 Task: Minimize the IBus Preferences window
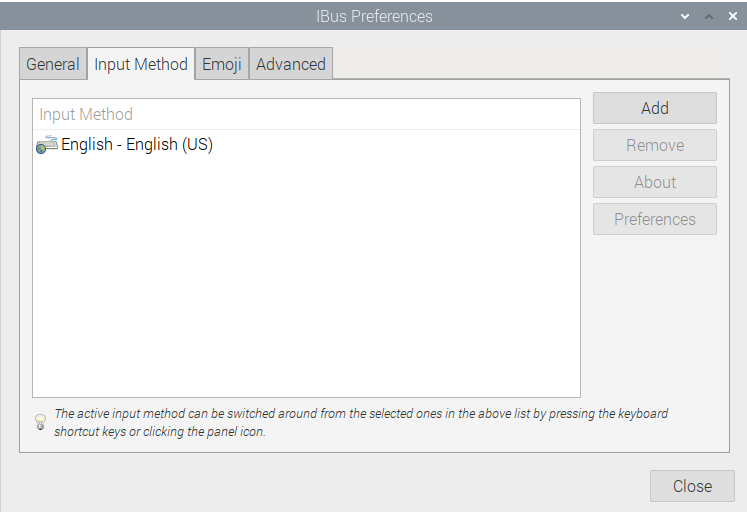tap(685, 17)
